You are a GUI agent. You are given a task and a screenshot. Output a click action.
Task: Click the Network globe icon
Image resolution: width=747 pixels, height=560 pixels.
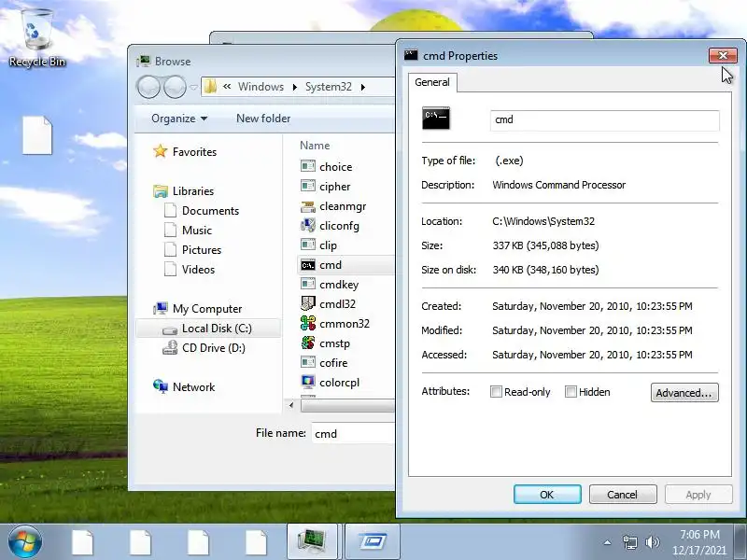pyautogui.click(x=161, y=386)
